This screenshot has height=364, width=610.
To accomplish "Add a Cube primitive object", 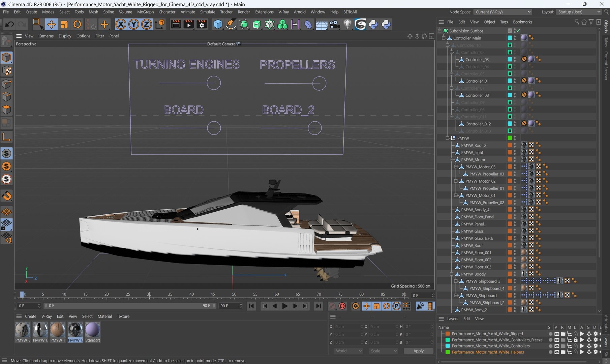I will pos(218,24).
